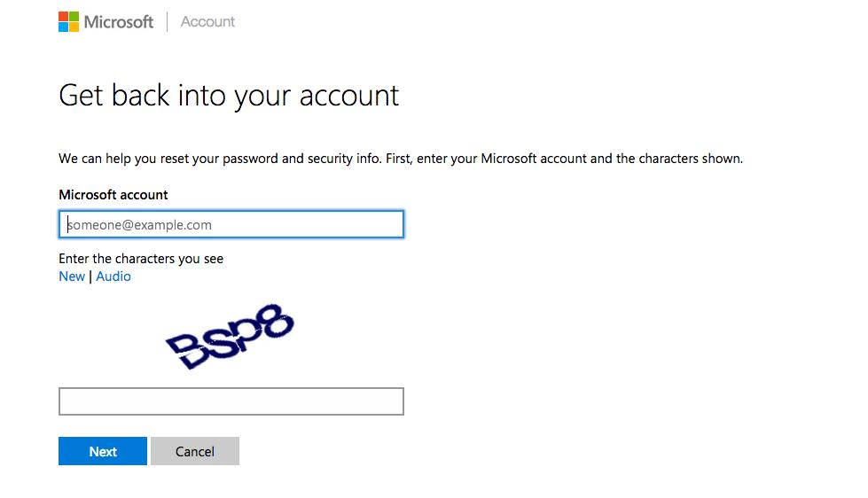
Task: Click the password reset instruction paragraph
Action: click(x=401, y=159)
